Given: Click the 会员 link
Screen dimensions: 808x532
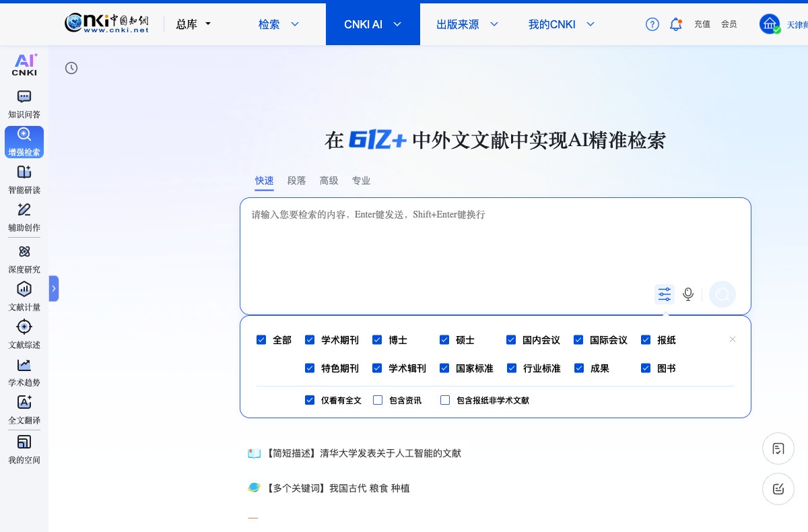Looking at the screenshot, I should tap(729, 24).
